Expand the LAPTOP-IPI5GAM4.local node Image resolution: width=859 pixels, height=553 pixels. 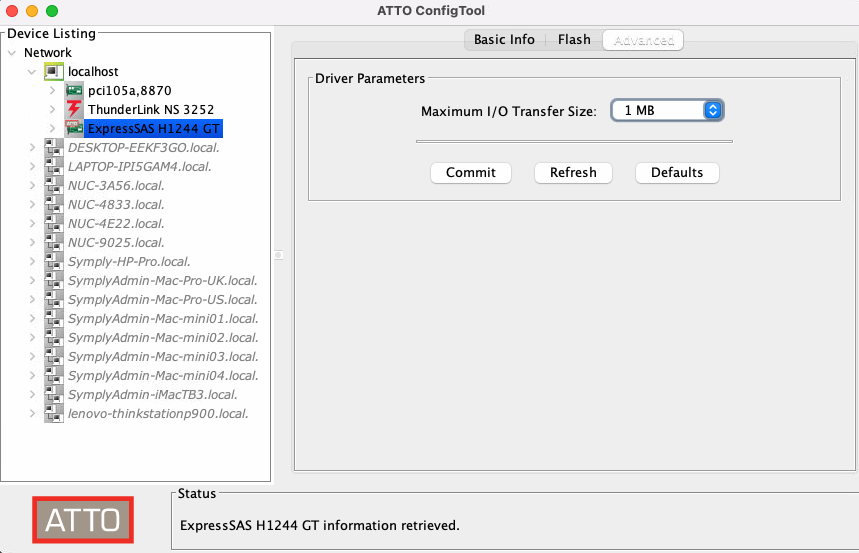pyautogui.click(x=32, y=167)
